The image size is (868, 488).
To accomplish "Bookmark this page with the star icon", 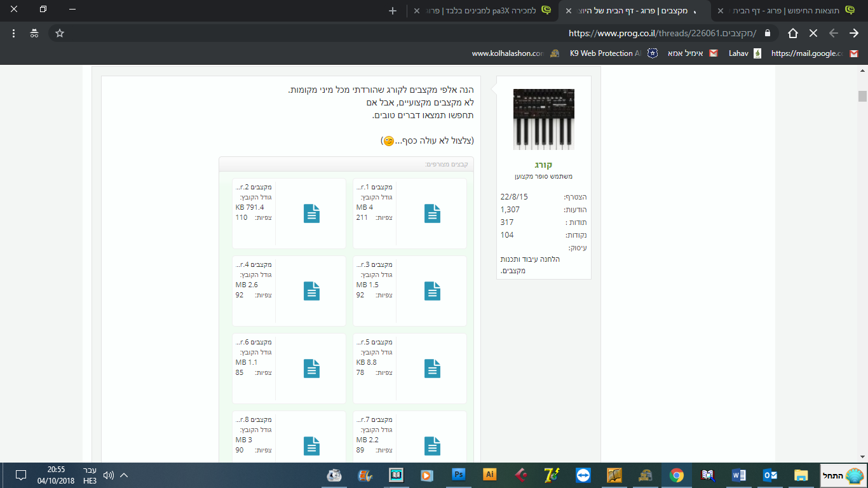I will click(60, 33).
